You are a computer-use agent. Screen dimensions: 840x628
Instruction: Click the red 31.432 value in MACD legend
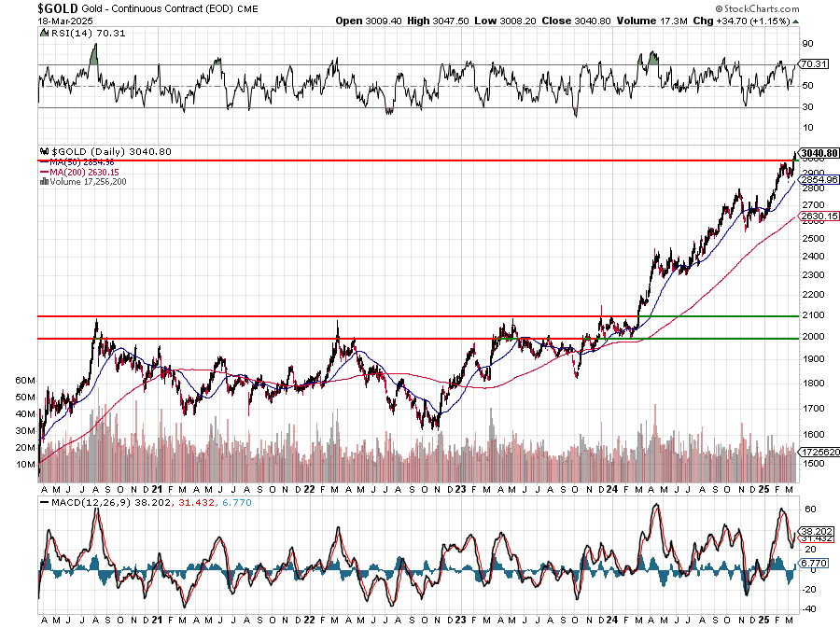point(196,503)
